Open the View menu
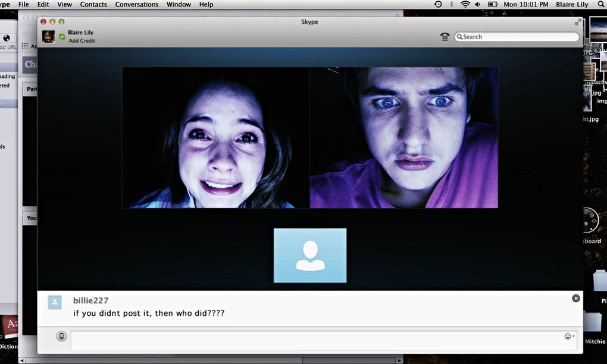The height and width of the screenshot is (364, 607). pyautogui.click(x=65, y=4)
